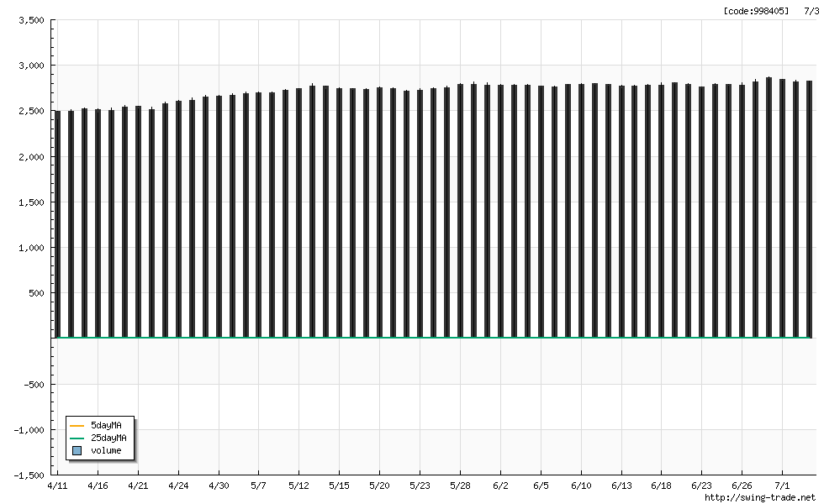The width and height of the screenshot is (824, 504).
Task: Click the 6/5 x-axis date label
Action: pyautogui.click(x=541, y=486)
